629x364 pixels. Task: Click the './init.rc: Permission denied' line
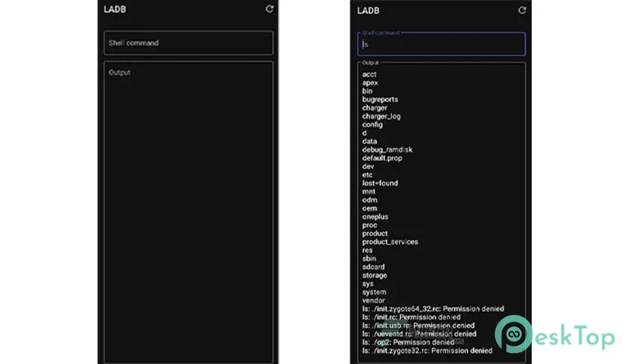(x=411, y=317)
